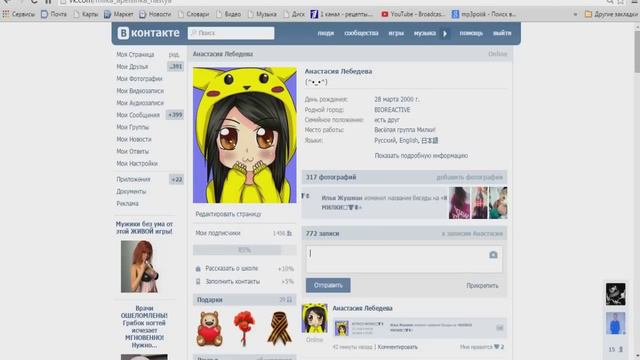Open Мои Новости in sidebar
The image size is (640, 360).
pyautogui.click(x=134, y=139)
